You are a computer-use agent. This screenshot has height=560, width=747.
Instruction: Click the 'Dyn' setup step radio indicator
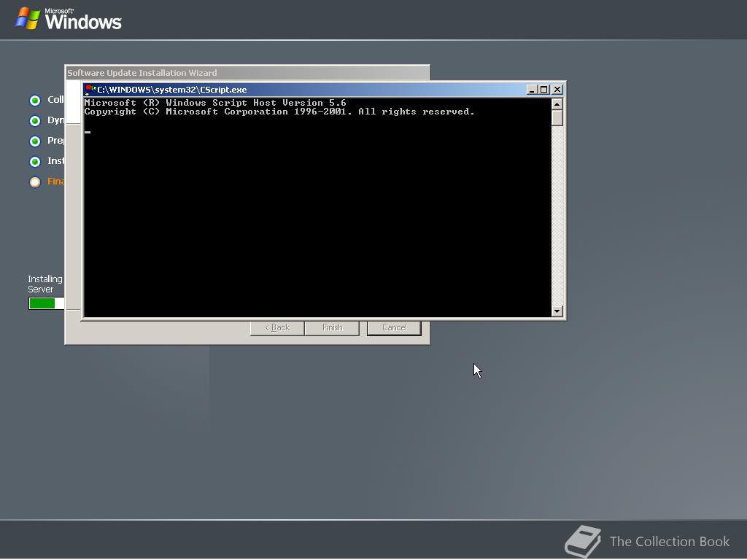pyautogui.click(x=35, y=121)
